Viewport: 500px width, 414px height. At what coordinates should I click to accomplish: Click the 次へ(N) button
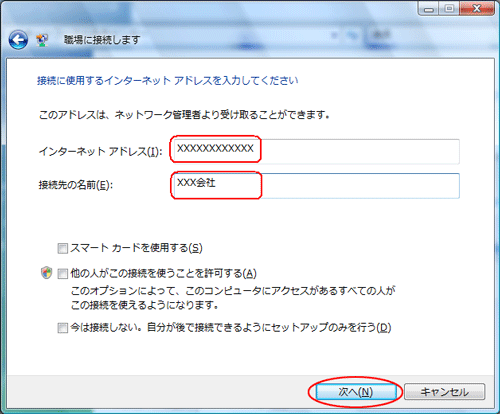[x=355, y=392]
